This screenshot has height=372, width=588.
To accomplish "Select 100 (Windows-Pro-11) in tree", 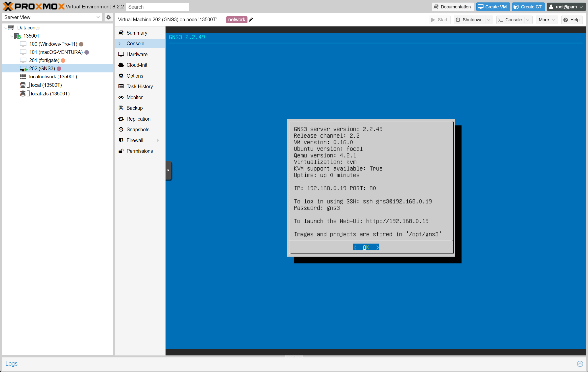I will (x=58, y=44).
